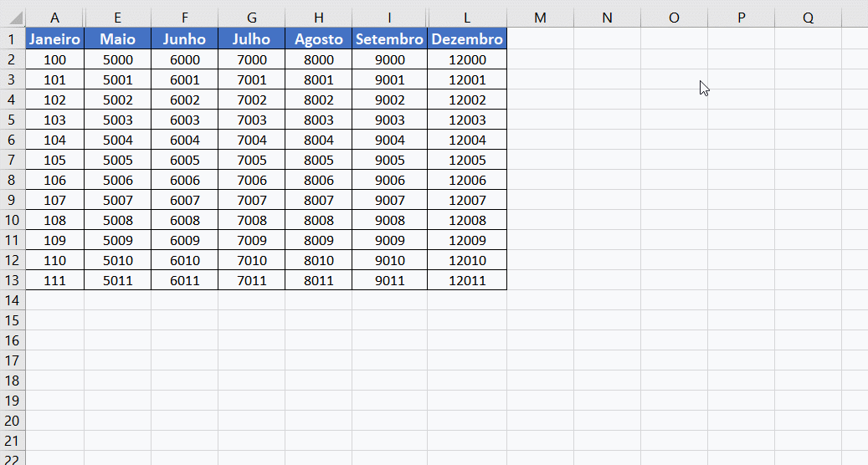Click the Dezembro header cell
The image size is (868, 465).
click(466, 39)
